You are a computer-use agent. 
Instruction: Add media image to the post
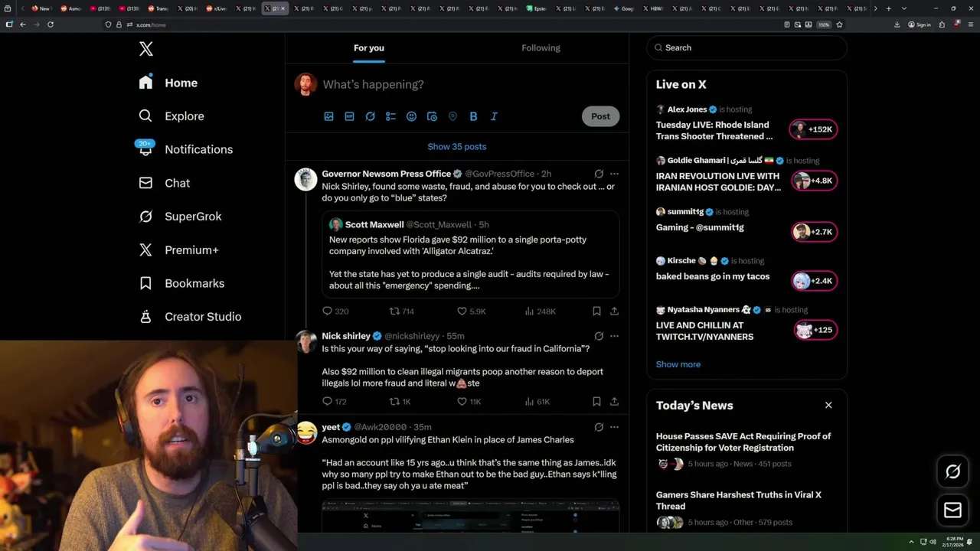[328, 116]
